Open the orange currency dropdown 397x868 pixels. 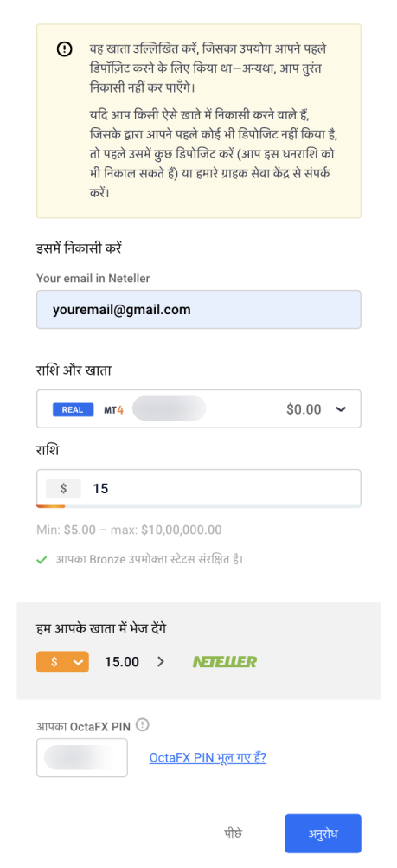62,661
